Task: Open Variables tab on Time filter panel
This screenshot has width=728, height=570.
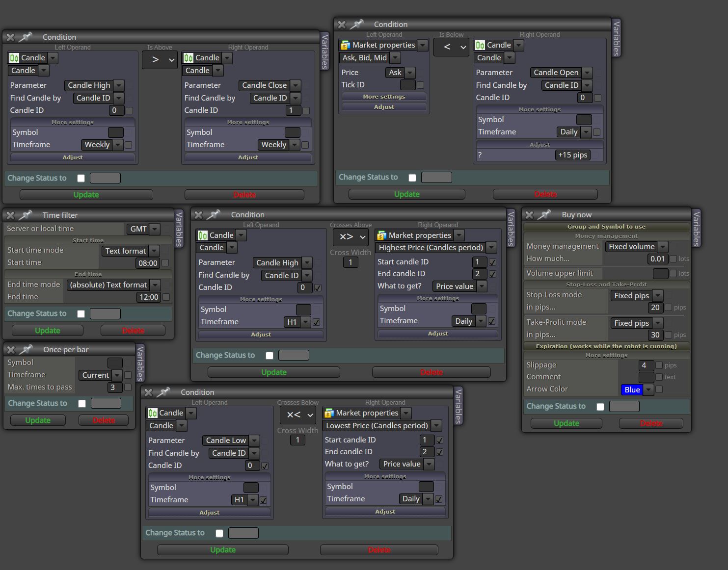Action: pyautogui.click(x=179, y=229)
